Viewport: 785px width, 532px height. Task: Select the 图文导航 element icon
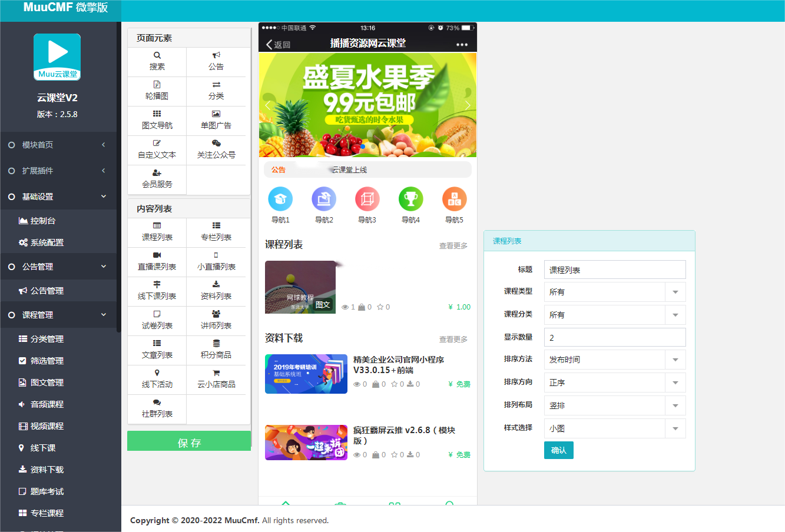tap(156, 121)
